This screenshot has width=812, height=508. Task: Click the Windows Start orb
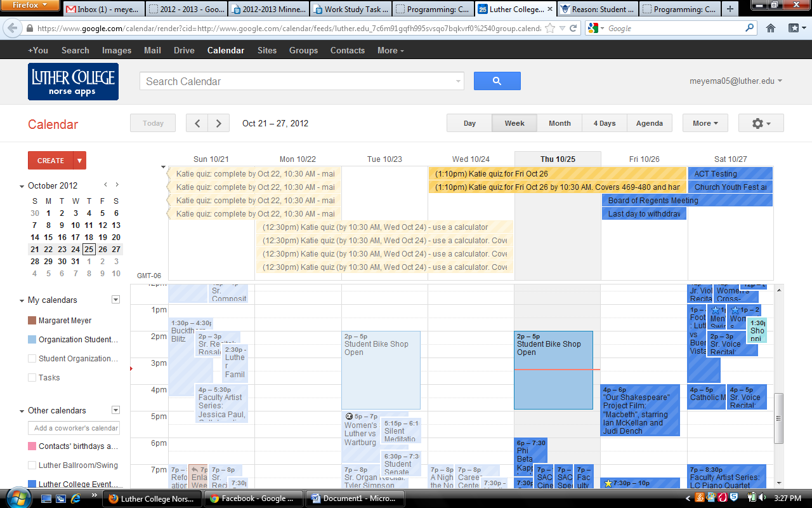click(18, 498)
